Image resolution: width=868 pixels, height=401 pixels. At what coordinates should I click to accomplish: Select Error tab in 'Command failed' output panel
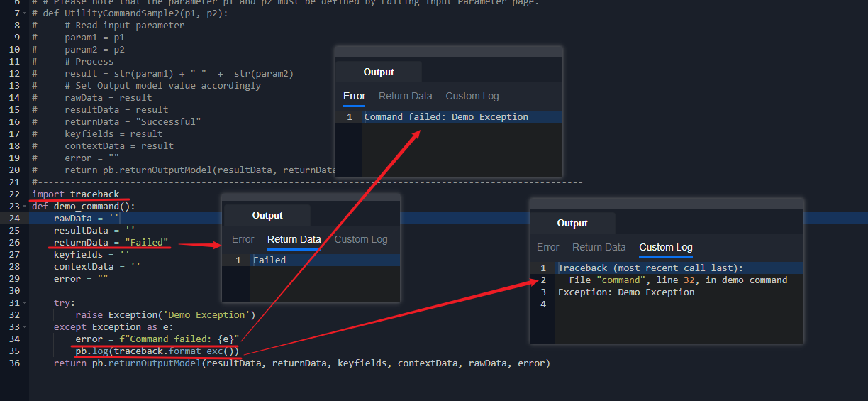pos(354,96)
